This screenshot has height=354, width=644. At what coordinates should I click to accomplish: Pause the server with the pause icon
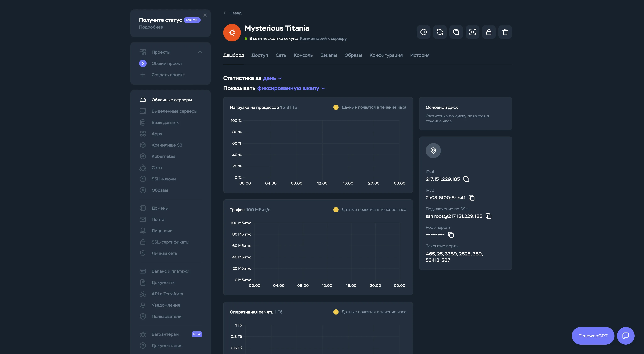(423, 32)
